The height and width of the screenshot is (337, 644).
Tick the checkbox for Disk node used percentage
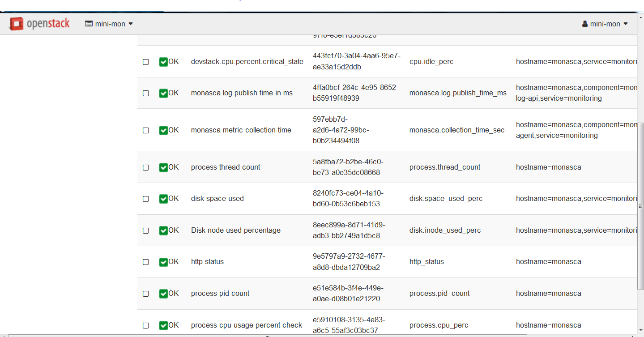pyautogui.click(x=146, y=231)
